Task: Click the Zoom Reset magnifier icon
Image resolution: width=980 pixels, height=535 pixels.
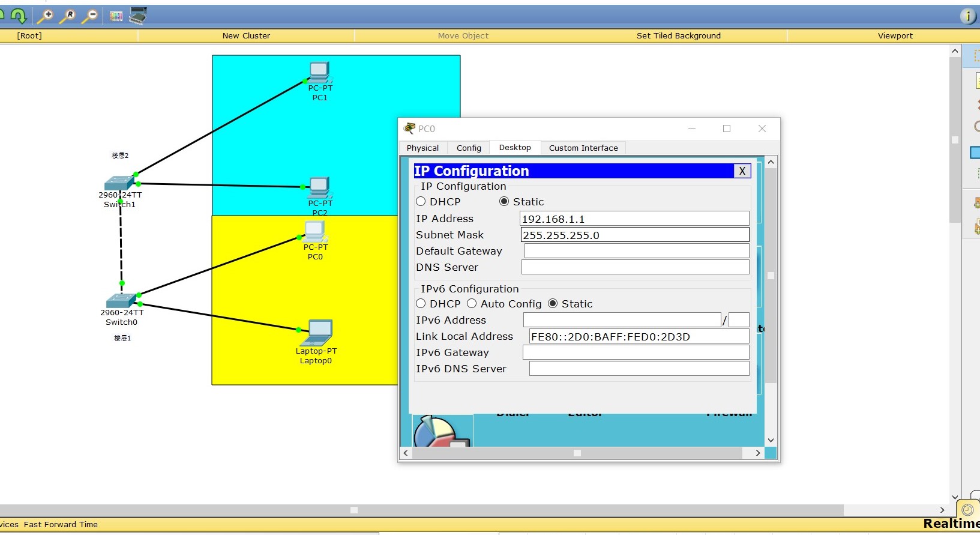Action: [x=67, y=16]
